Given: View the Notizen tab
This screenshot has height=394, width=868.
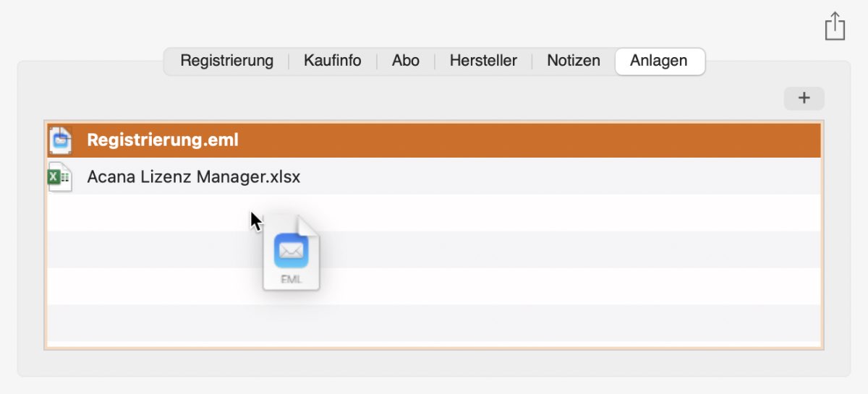Looking at the screenshot, I should (x=574, y=61).
